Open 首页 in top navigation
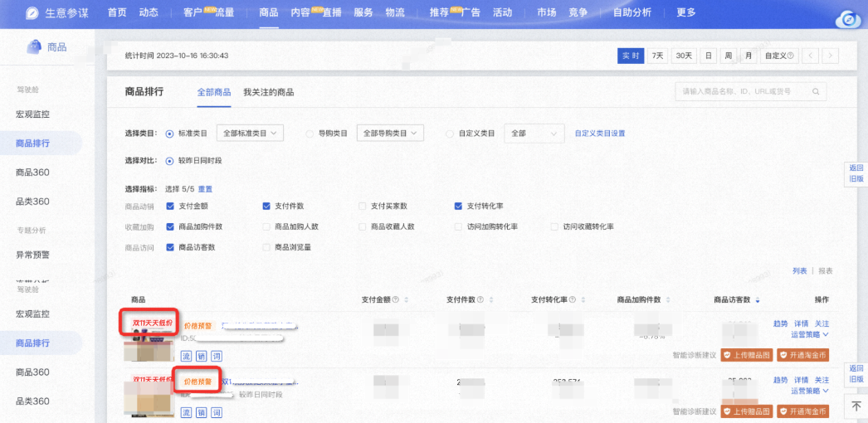This screenshot has height=423, width=868. 117,12
